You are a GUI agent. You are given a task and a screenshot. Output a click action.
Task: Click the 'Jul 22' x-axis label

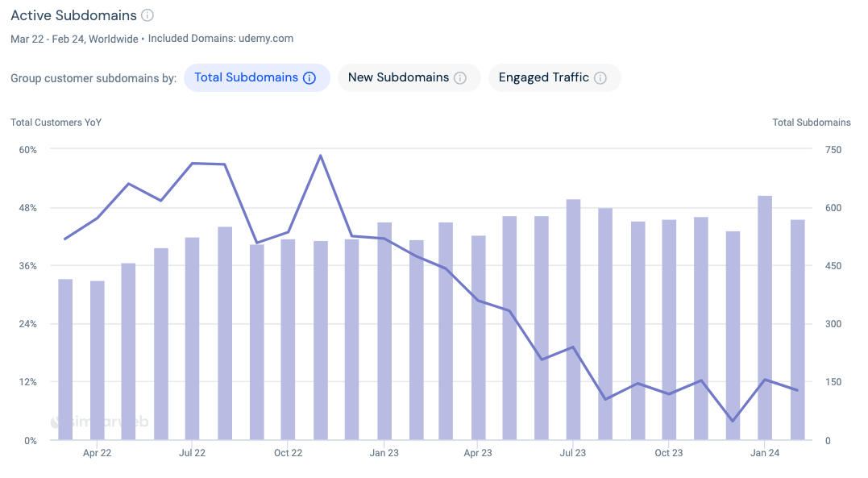pos(192,453)
